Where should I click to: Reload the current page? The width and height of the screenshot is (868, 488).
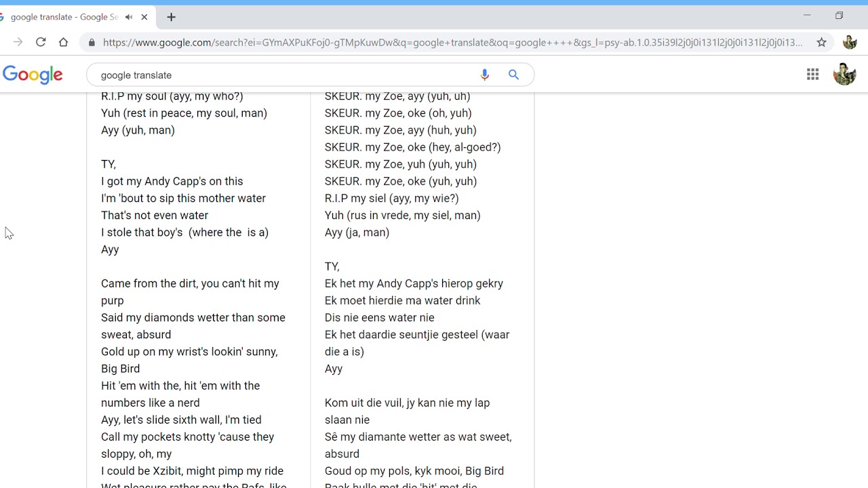click(x=41, y=42)
